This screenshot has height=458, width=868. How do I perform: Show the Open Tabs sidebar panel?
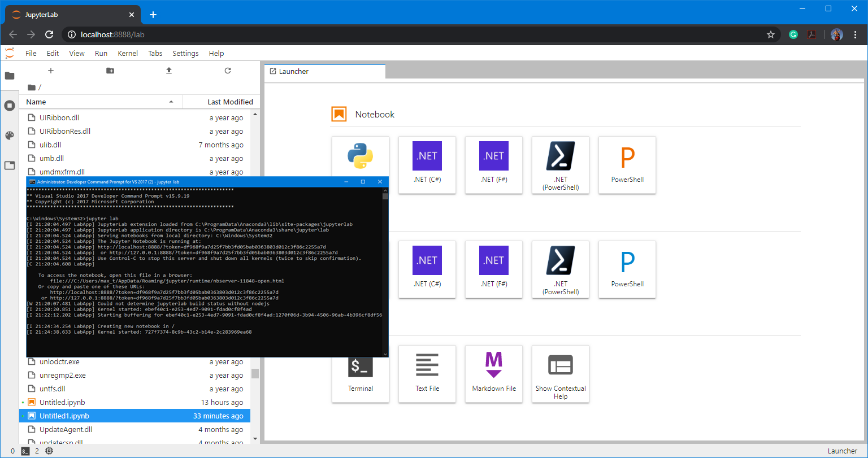point(10,165)
